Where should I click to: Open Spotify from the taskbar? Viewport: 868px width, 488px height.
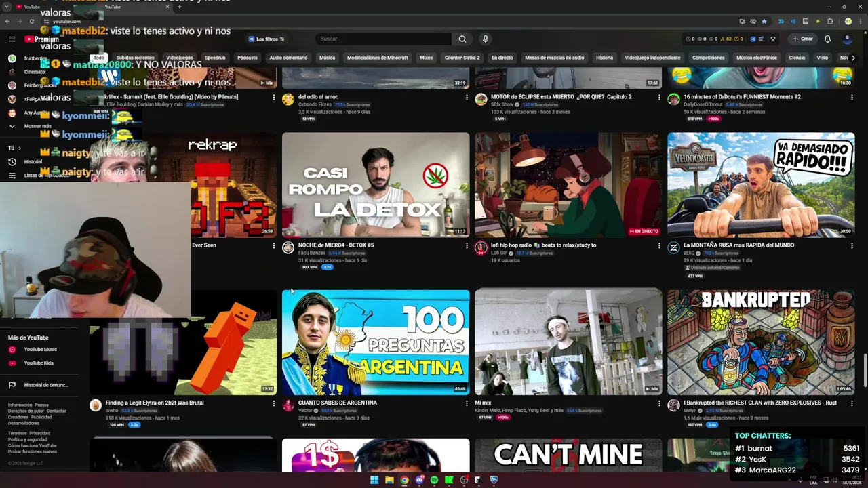pyautogui.click(x=434, y=480)
